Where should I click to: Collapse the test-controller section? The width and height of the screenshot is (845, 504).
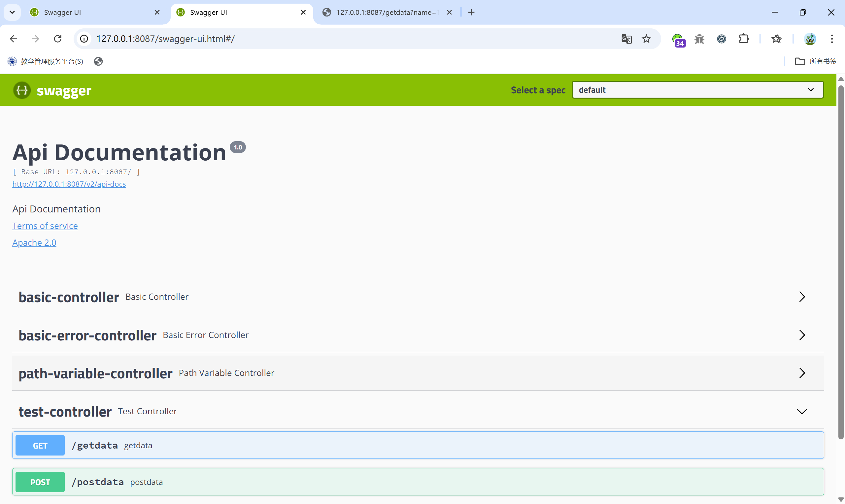coord(801,411)
